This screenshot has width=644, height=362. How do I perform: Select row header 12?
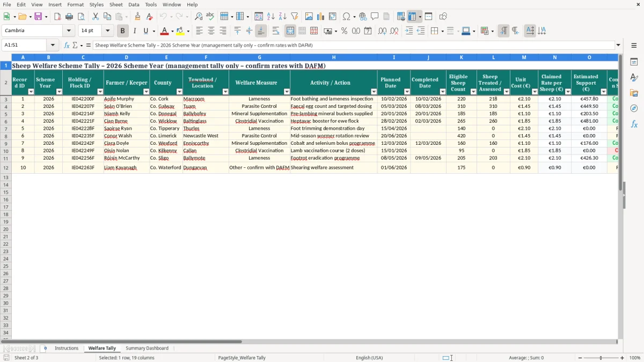[x=6, y=168]
